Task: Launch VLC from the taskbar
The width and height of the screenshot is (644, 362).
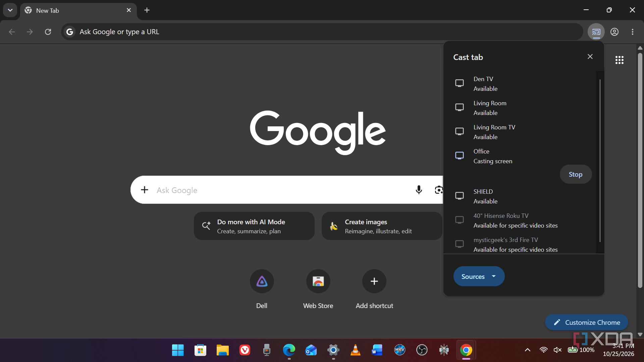Action: [355, 350]
